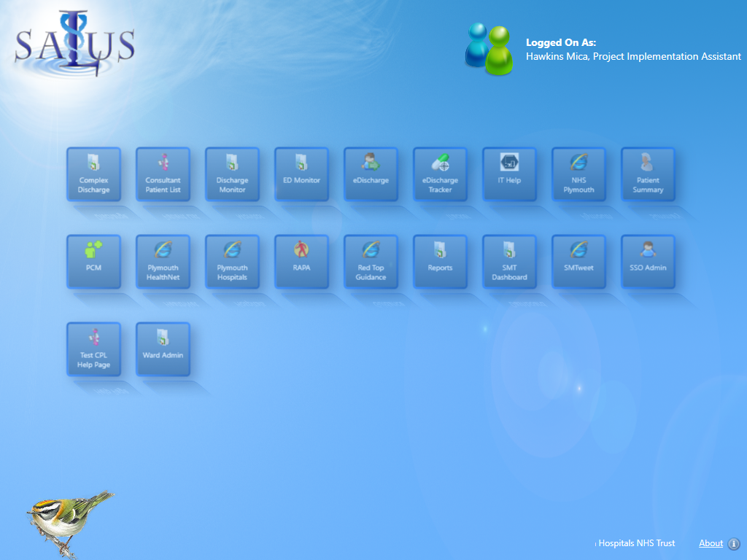This screenshot has height=560, width=747.
Task: Click the Hospitals NHS Trust text
Action: [x=636, y=543]
